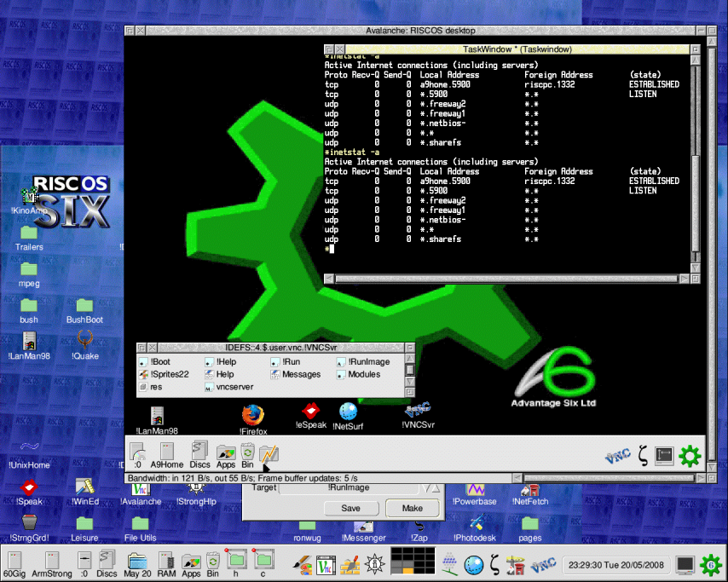
Task: Click the desktop pager grid on the icon bar
Action: [413, 560]
